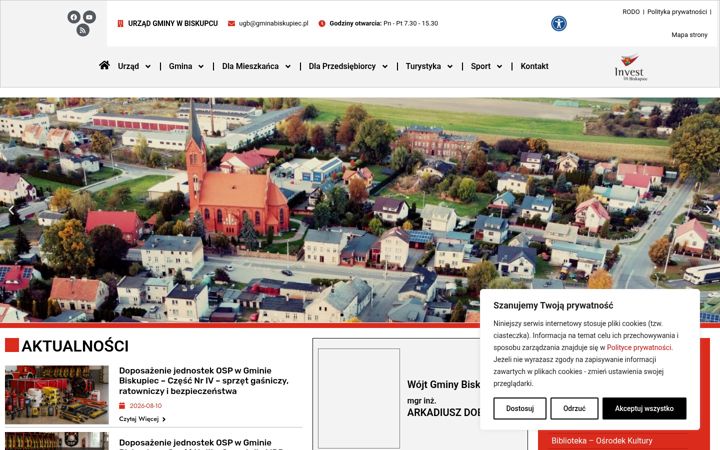Open the Dla Mieszkańca menu

(x=250, y=66)
